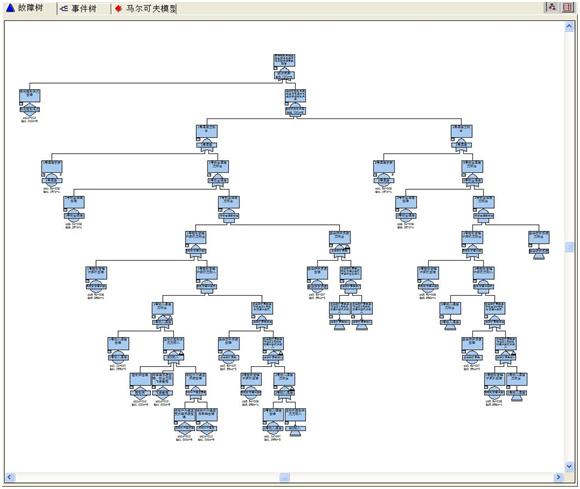Click the vertical scrollbar down arrow
The width and height of the screenshot is (580, 489).
569,466
